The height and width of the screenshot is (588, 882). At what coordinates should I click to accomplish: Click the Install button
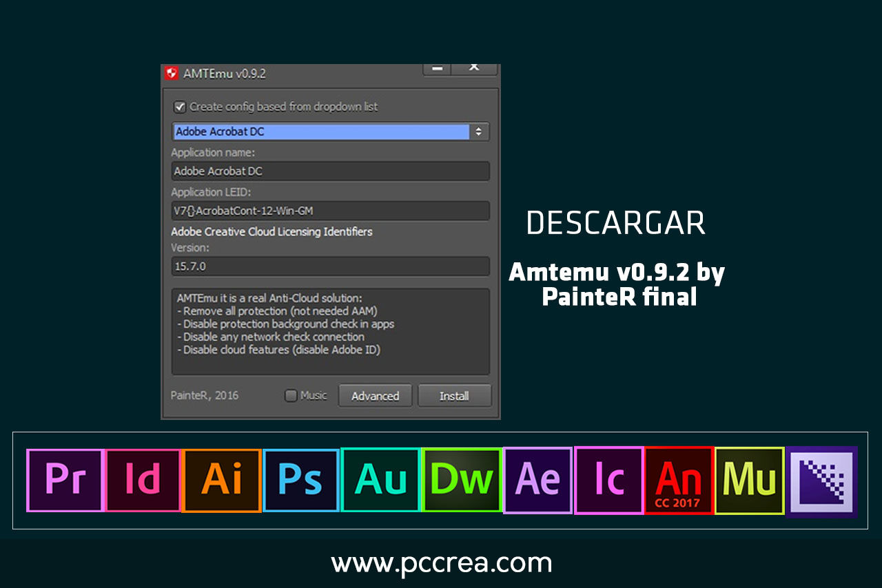(x=454, y=396)
